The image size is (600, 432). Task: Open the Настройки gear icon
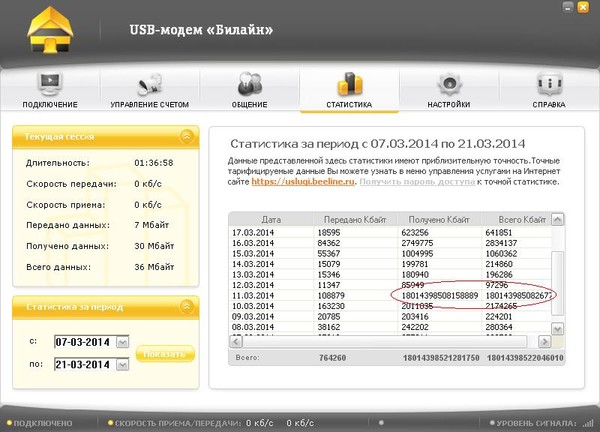click(x=449, y=84)
